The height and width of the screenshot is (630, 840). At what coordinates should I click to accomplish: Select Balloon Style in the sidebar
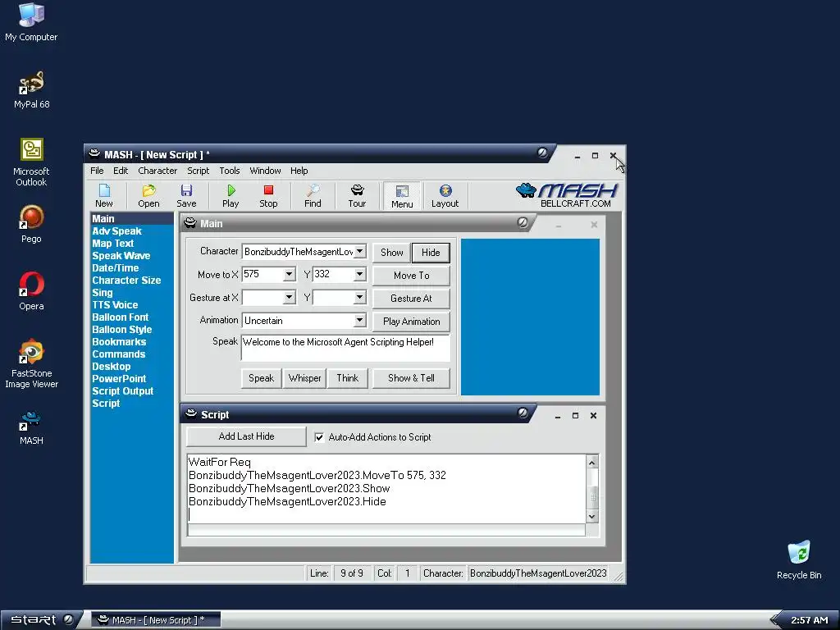[122, 330]
